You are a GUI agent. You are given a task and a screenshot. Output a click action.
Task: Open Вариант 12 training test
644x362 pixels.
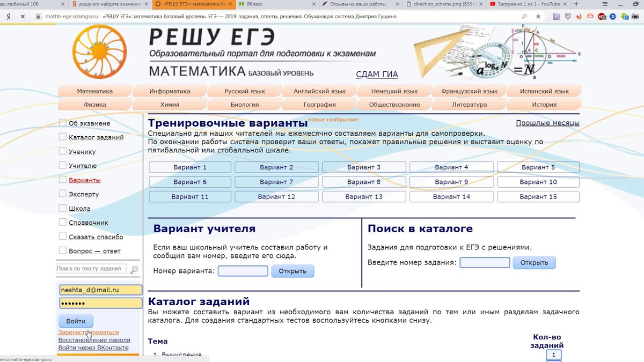coord(276,197)
